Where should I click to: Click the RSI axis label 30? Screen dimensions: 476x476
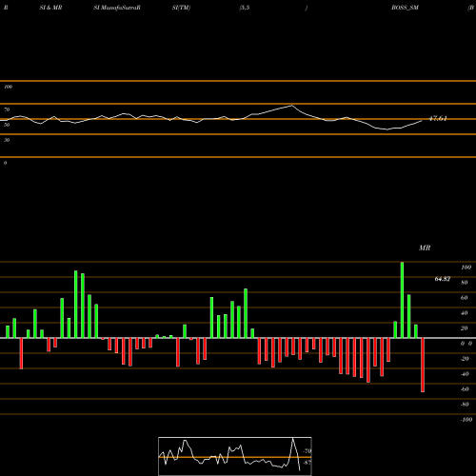7,140
